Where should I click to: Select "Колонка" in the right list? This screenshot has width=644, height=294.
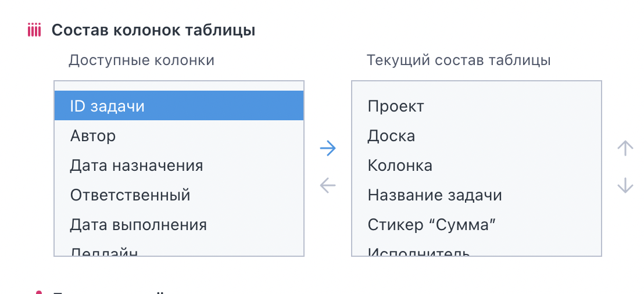tap(477, 166)
